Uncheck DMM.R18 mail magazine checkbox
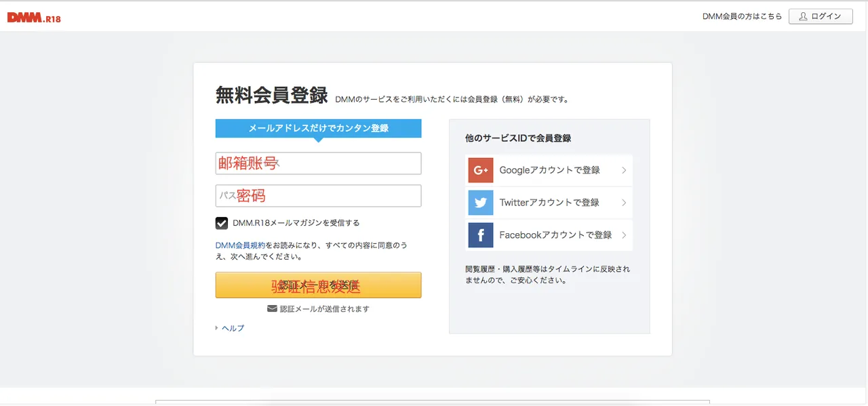This screenshot has width=868, height=406. (x=222, y=223)
